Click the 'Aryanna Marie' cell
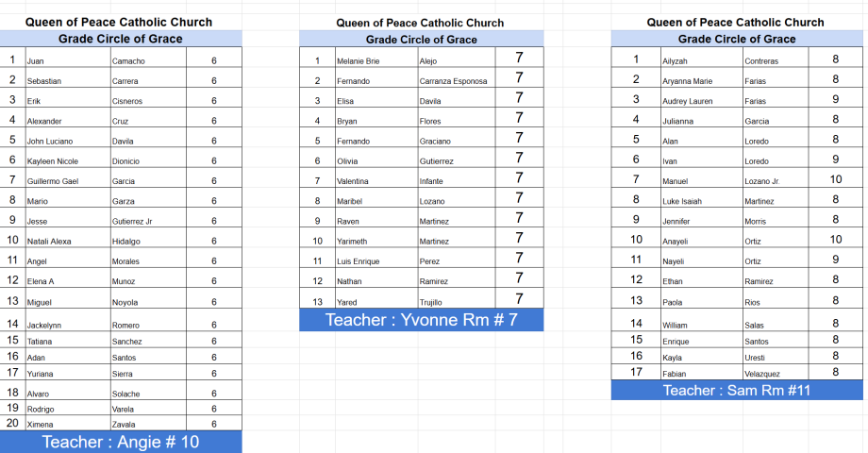Image resolution: width=868 pixels, height=453 pixels. coord(700,81)
